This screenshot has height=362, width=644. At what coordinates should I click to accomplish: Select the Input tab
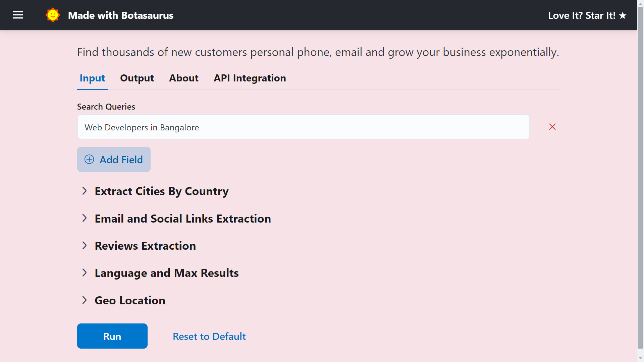92,78
